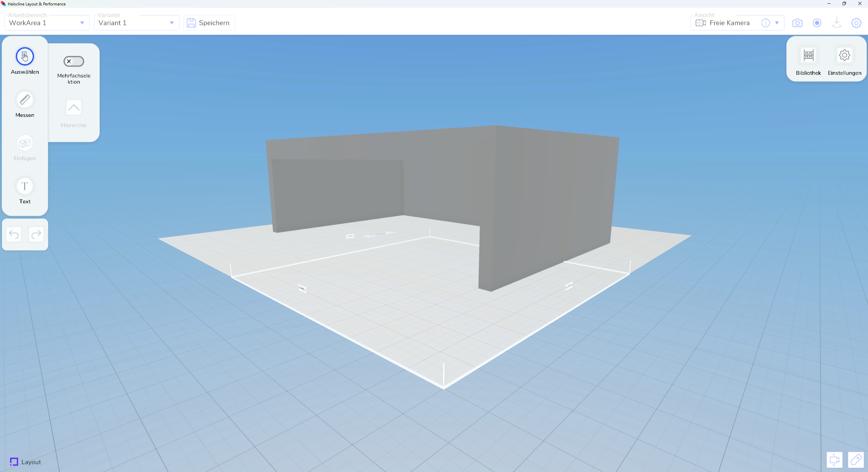Expand the Arbeitsbereich WorkArea 1 dropdown
This screenshot has height=472, width=868.
coord(82,23)
